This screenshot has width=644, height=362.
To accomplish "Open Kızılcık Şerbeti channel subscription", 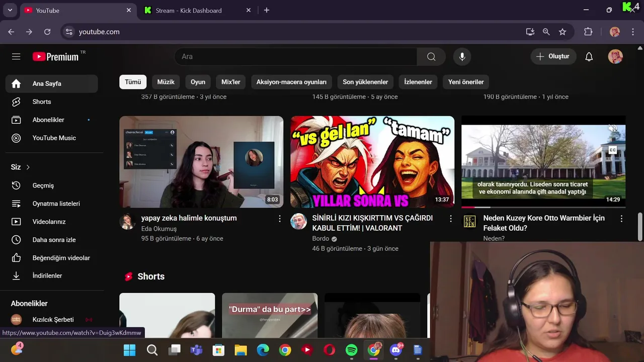I will click(52, 320).
